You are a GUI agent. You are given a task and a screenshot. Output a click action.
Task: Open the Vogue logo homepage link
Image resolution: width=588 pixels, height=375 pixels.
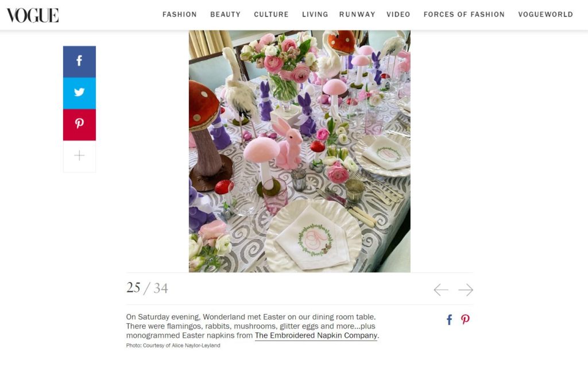33,16
